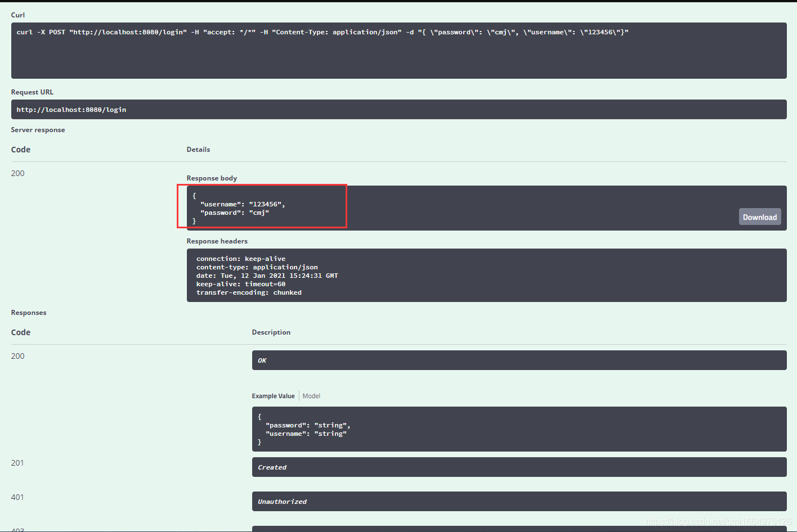The image size is (797, 532).
Task: Switch to the Model tab
Action: point(311,396)
